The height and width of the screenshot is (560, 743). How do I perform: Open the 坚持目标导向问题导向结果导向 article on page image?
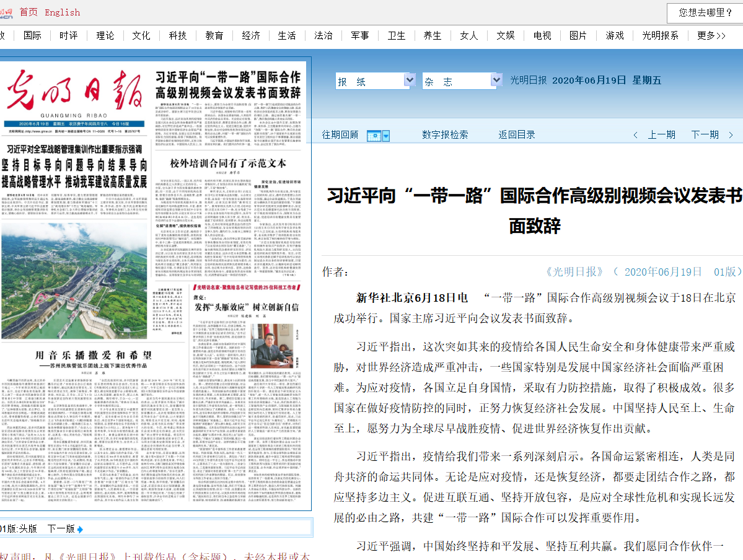click(x=74, y=173)
